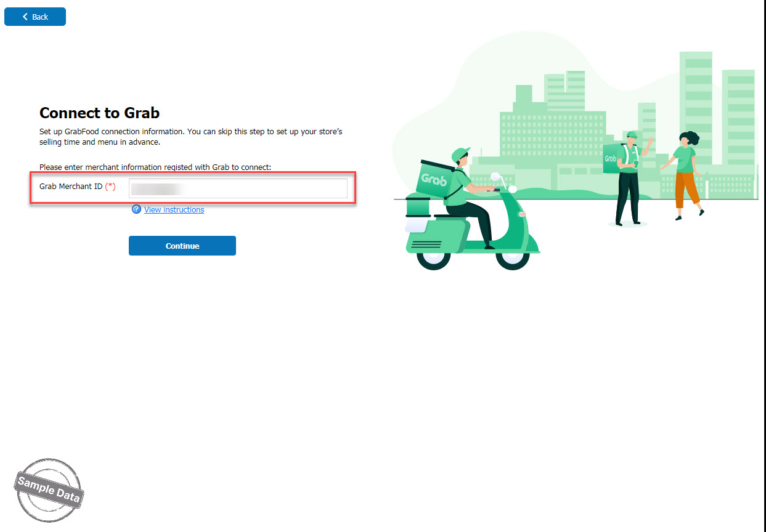This screenshot has width=766, height=532.
Task: Open the View instructions link
Action: click(174, 210)
